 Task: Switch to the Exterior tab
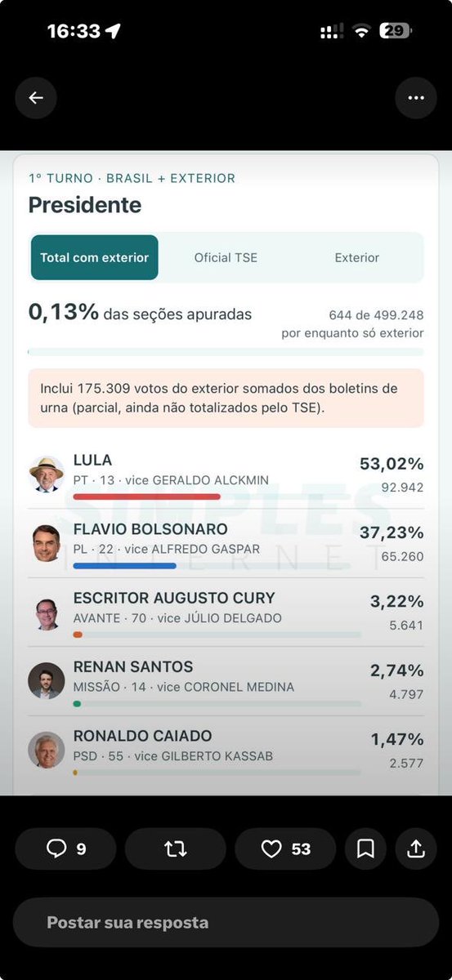click(357, 257)
